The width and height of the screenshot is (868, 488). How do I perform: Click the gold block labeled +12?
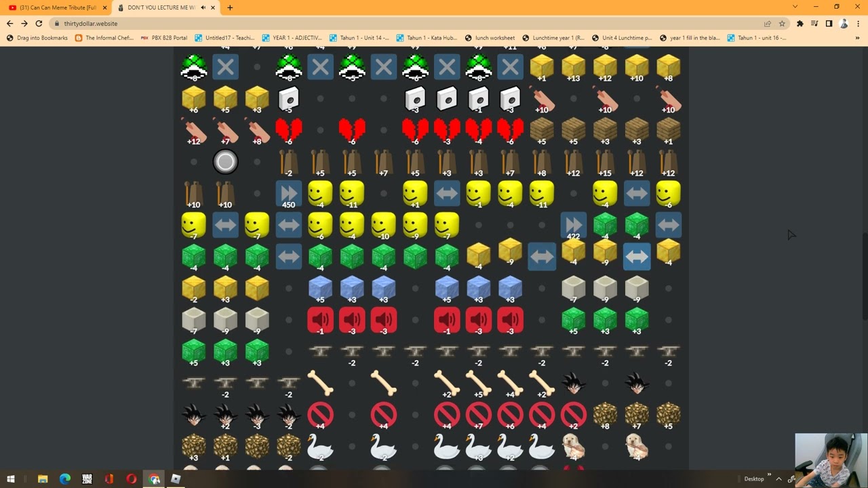(605, 67)
